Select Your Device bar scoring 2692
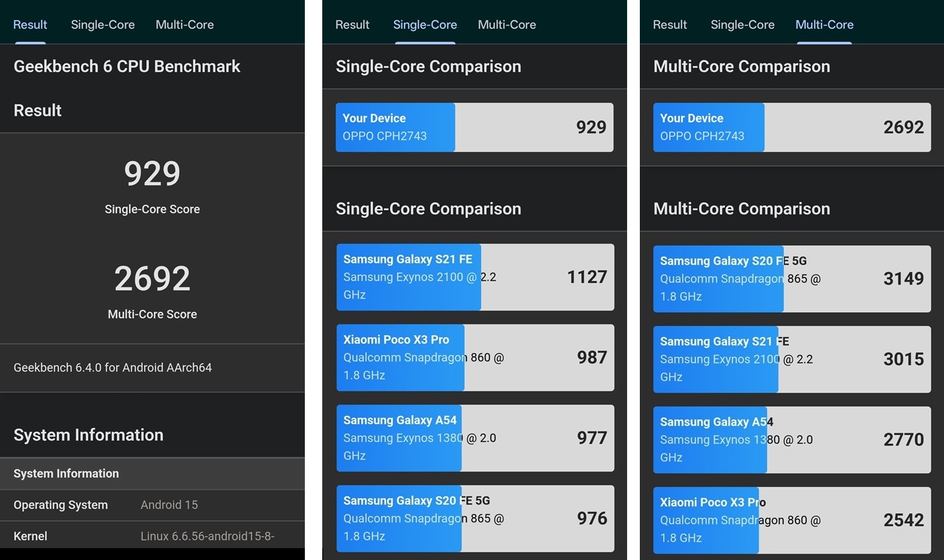The image size is (944, 560). 792,127
